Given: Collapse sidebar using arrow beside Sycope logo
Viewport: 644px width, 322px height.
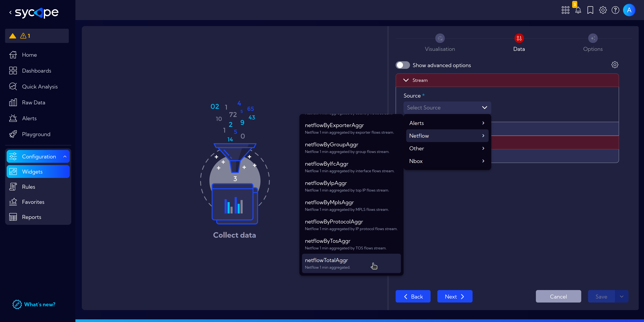Looking at the screenshot, I should [x=10, y=12].
